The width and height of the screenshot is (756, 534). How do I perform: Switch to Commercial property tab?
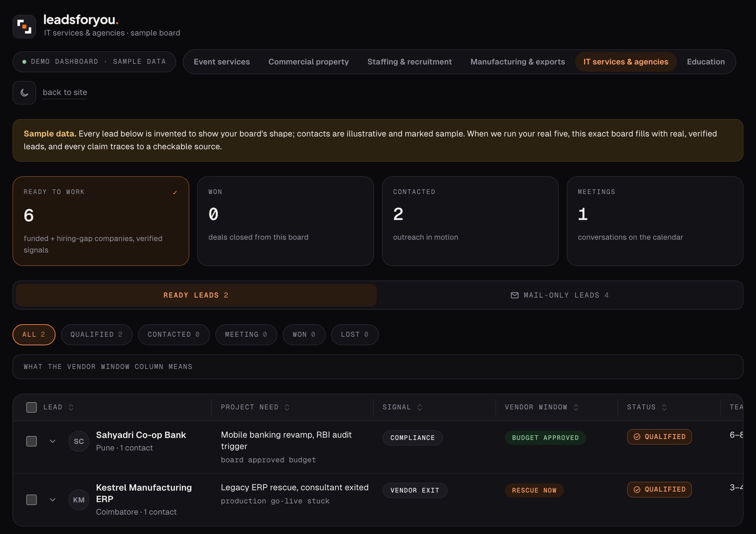point(309,62)
